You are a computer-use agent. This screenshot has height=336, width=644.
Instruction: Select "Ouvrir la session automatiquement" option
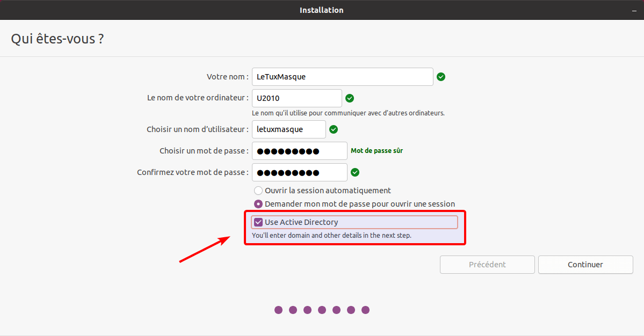click(x=258, y=191)
